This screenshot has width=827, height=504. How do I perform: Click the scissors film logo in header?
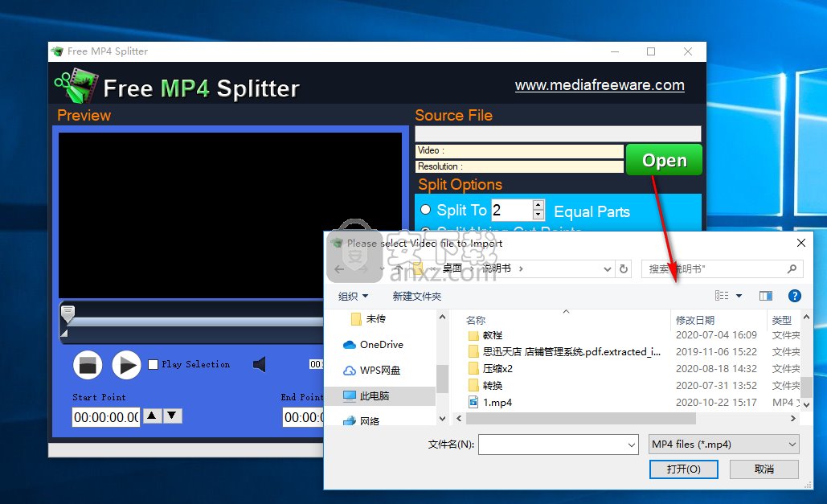click(x=76, y=85)
